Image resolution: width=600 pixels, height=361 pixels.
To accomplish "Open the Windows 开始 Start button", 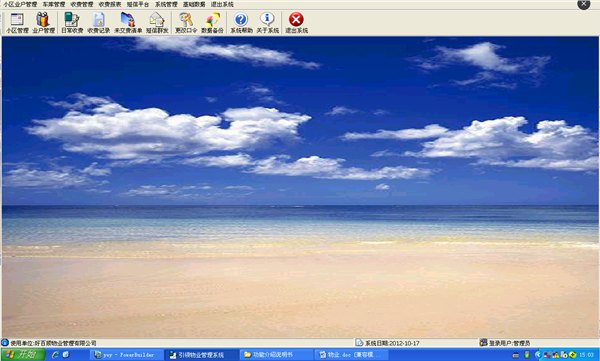I will (x=23, y=354).
